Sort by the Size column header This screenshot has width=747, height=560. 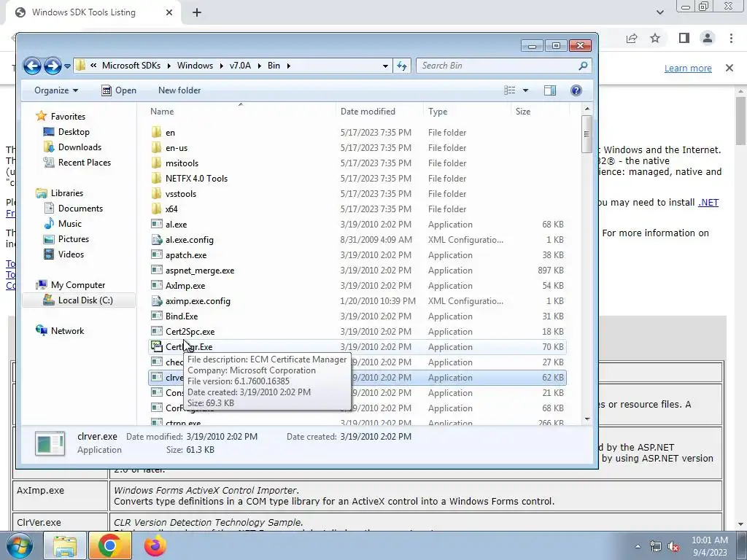click(x=540, y=112)
